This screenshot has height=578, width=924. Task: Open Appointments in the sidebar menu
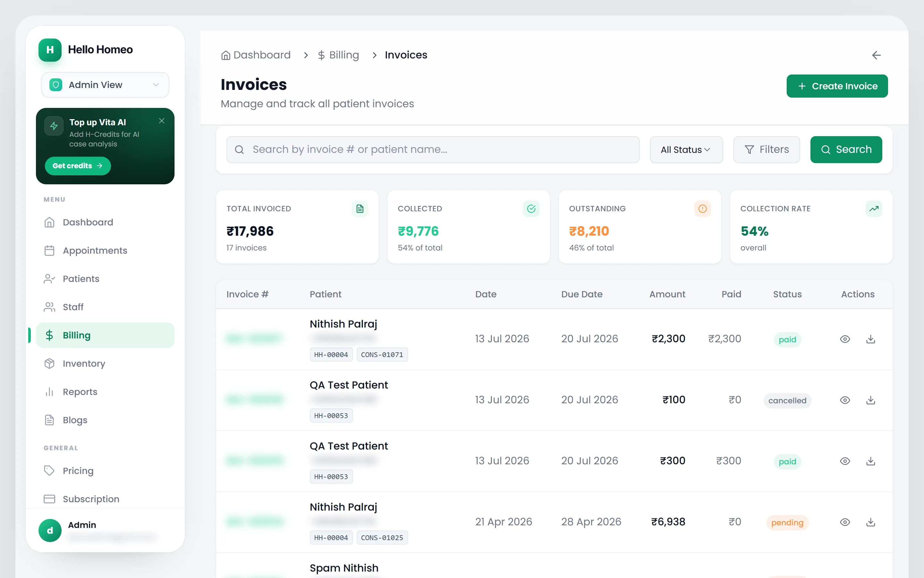click(x=105, y=250)
